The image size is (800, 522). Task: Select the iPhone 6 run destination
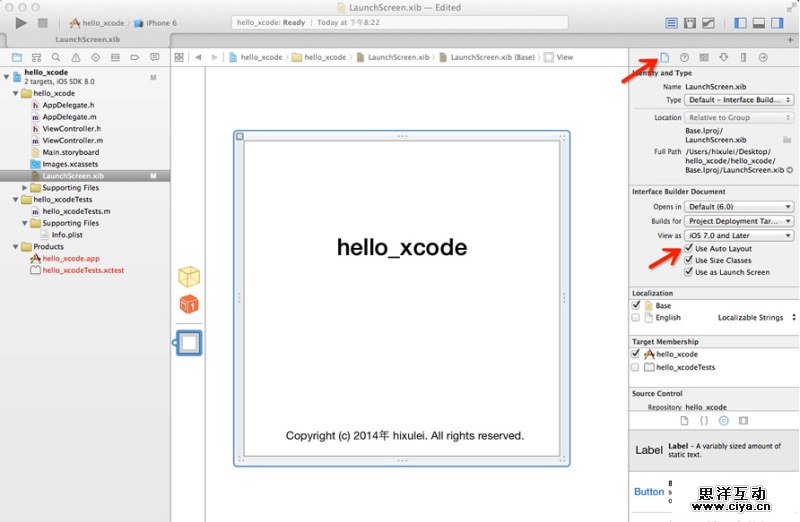[x=161, y=22]
